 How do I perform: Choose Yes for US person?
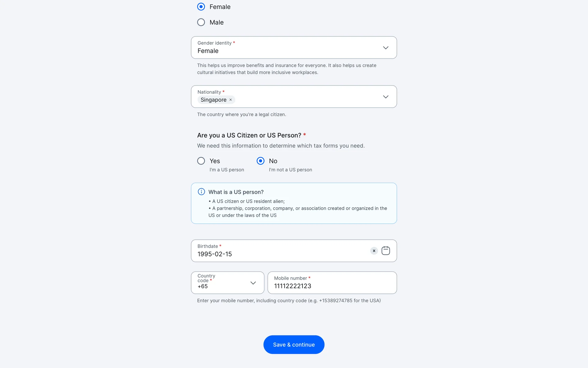point(201,161)
